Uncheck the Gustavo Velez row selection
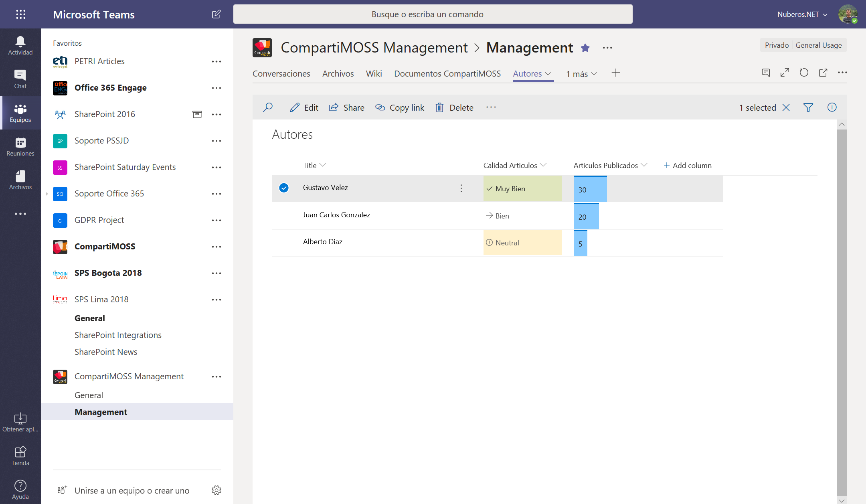This screenshot has height=504, width=866. click(x=283, y=188)
